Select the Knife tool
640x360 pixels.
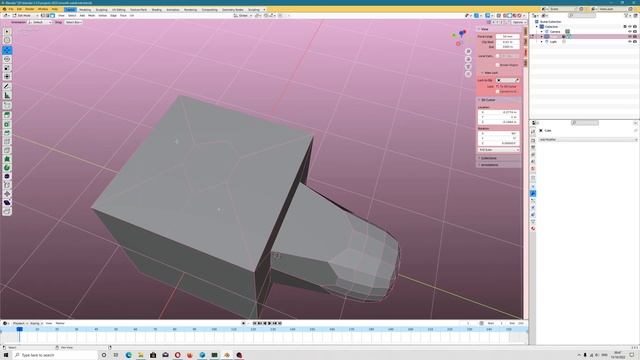click(7, 150)
